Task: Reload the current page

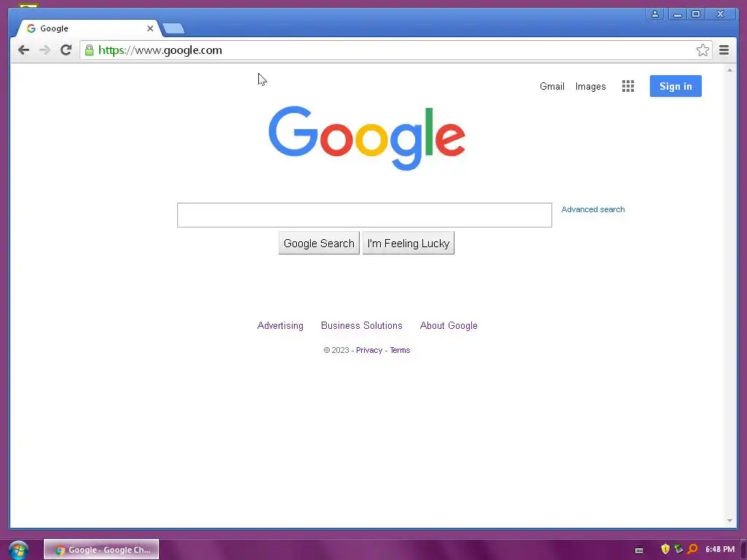Action: (x=66, y=50)
